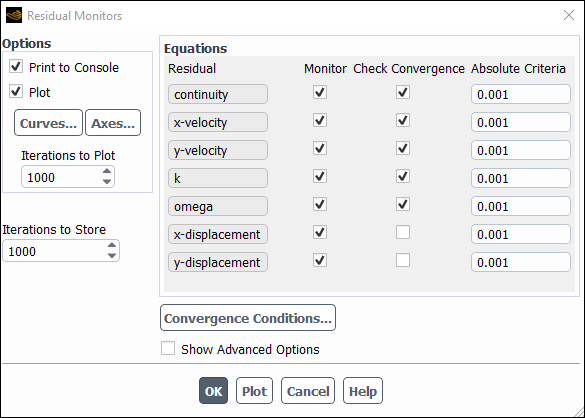Toggle the Print to Console checkbox
The height and width of the screenshot is (418, 585).
pos(16,67)
